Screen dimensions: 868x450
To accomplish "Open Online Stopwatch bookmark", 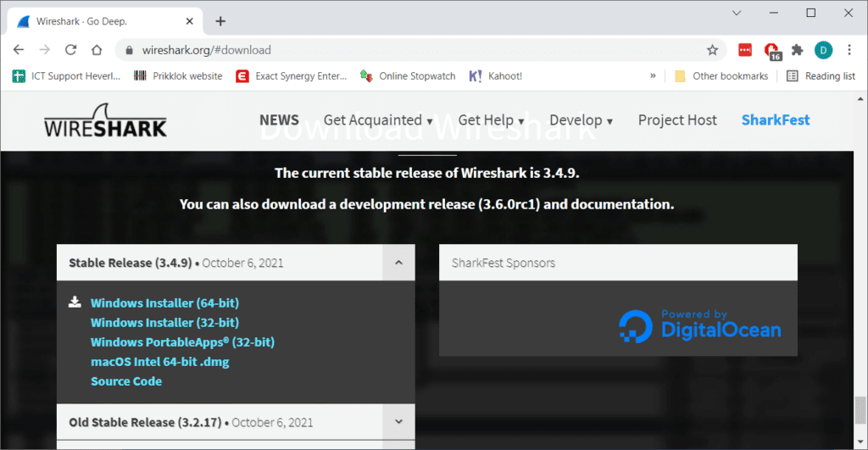I will [x=408, y=75].
